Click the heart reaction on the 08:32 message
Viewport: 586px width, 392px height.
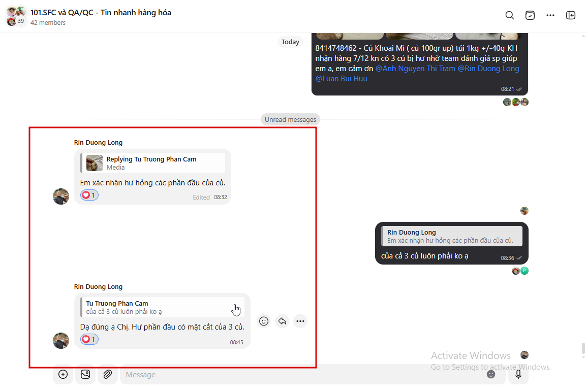tap(89, 195)
